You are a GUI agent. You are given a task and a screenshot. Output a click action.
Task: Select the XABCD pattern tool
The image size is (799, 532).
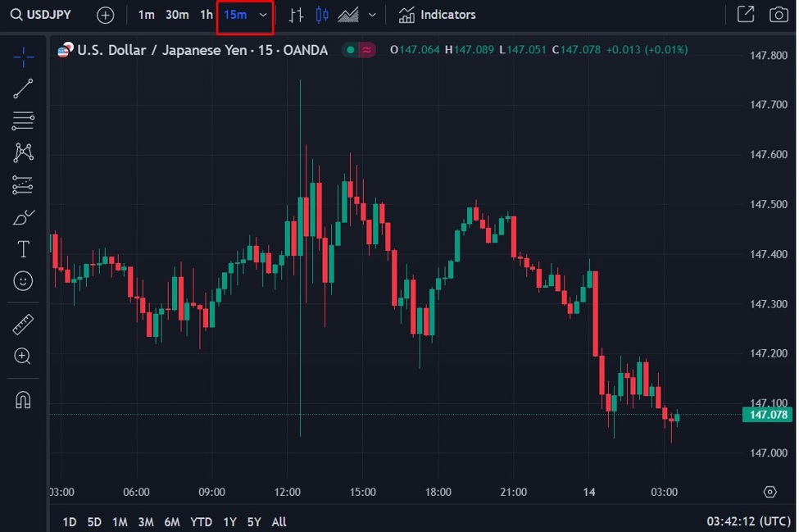pyautogui.click(x=23, y=152)
